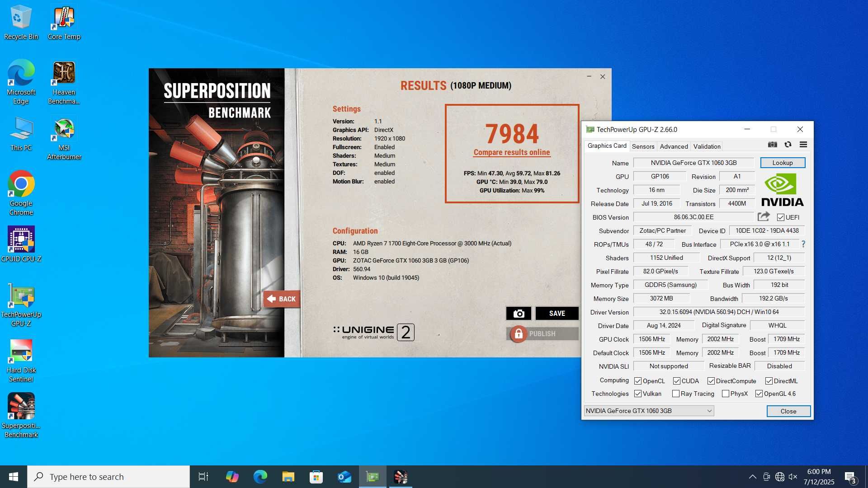The width and height of the screenshot is (868, 488).
Task: Open Outlook from the taskbar
Action: [x=344, y=477]
